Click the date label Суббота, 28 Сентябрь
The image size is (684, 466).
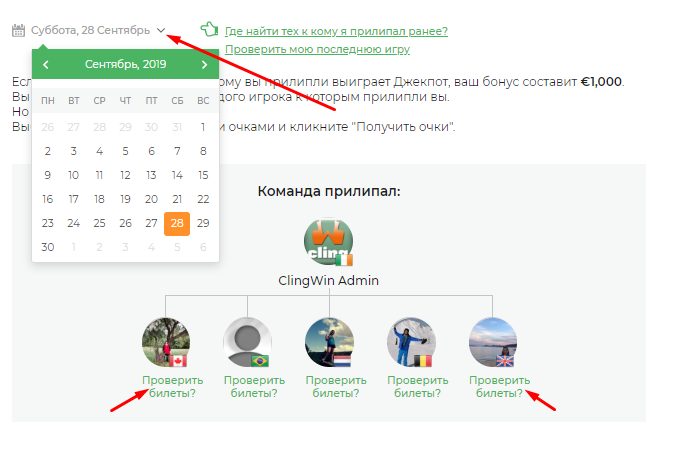tap(90, 30)
